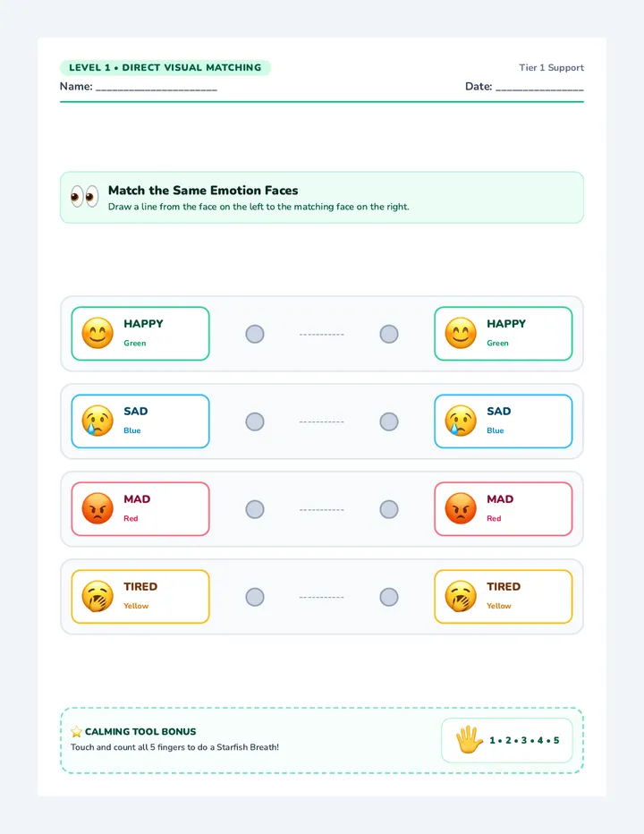The image size is (644, 834).
Task: Select the left dot in the TIRED row
Action: point(255,597)
